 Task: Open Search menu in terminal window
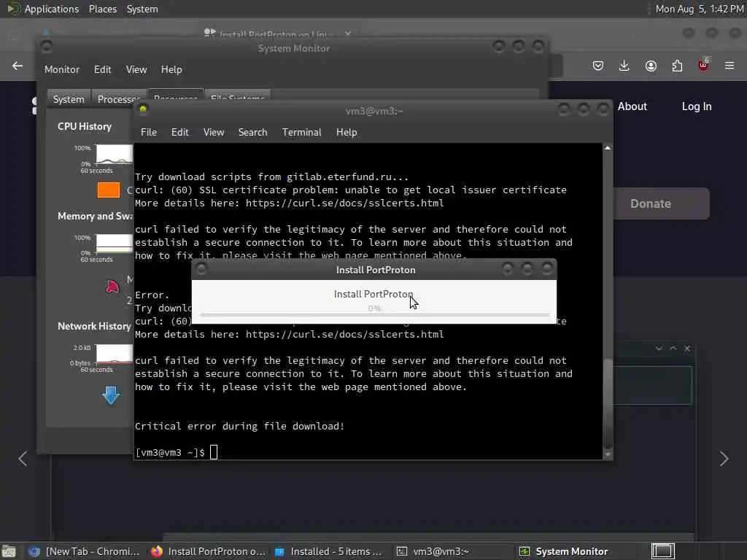[253, 133]
